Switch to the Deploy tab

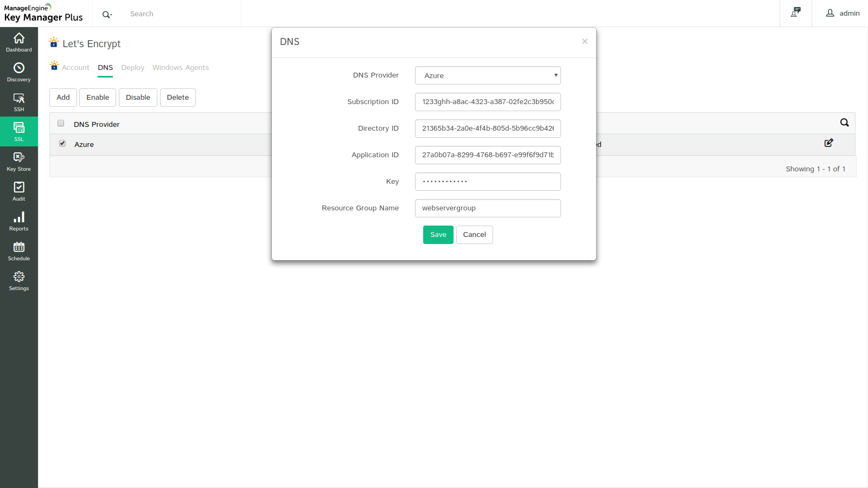[x=133, y=68]
